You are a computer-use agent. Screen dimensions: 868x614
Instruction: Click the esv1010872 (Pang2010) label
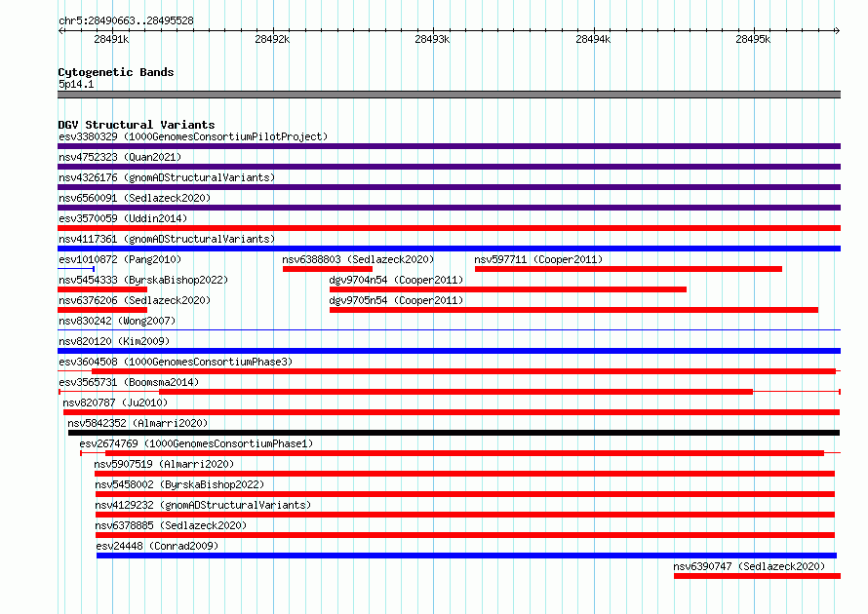point(120,259)
